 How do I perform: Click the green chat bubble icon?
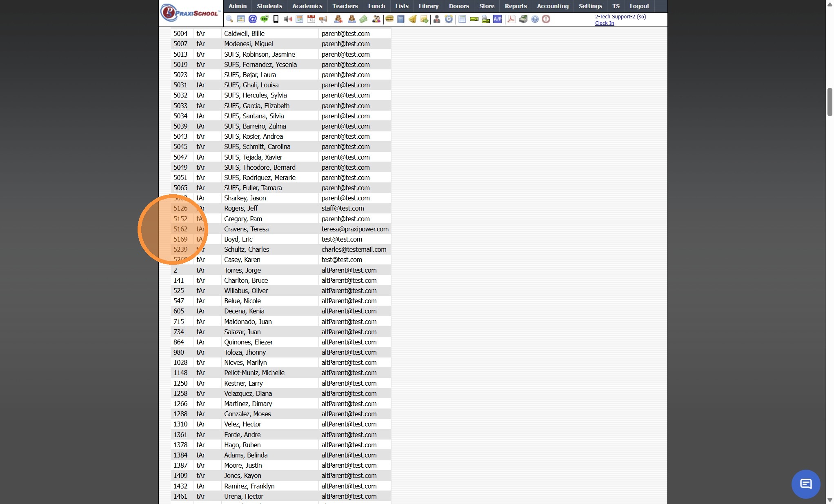pyautogui.click(x=265, y=19)
